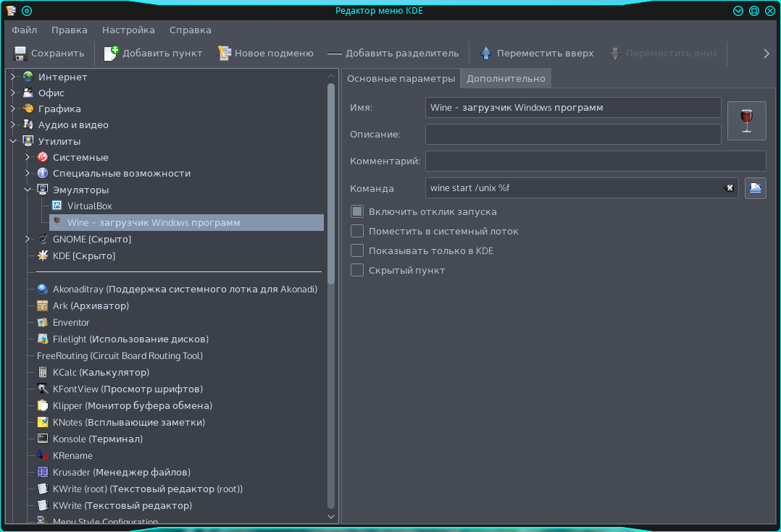This screenshot has height=532, width=781.
Task: Click 'Добавить пункт' label text
Action: click(162, 54)
